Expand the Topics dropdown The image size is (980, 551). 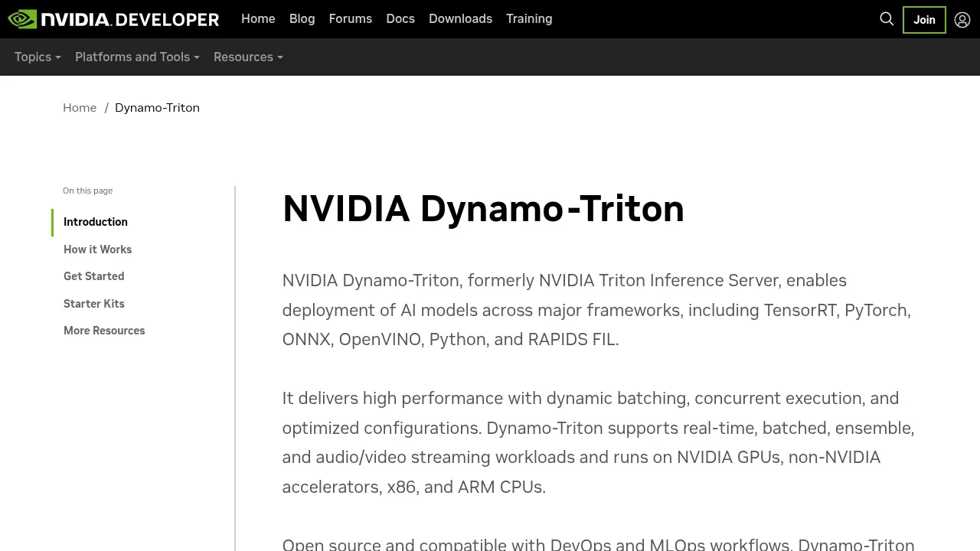(38, 57)
